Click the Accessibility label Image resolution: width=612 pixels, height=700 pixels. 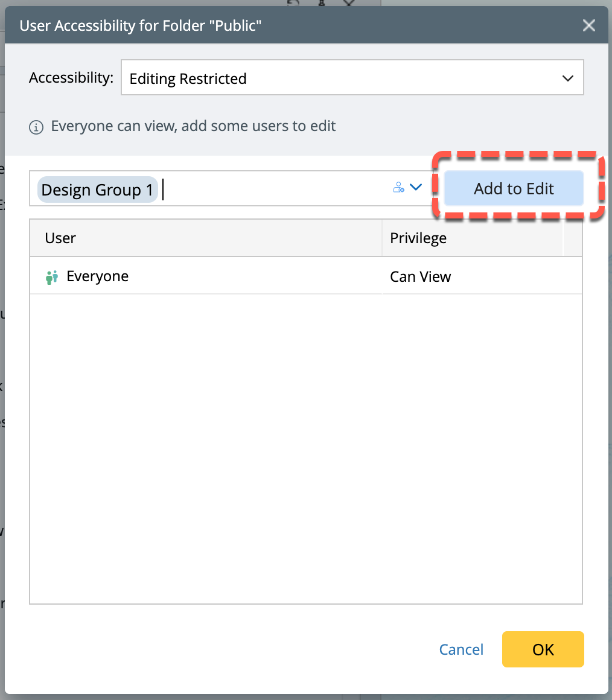tap(71, 78)
